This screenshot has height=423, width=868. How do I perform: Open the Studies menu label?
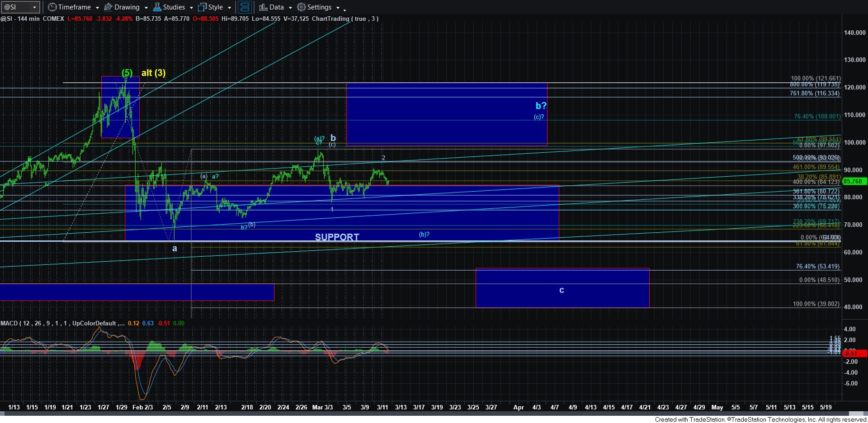pyautogui.click(x=174, y=7)
